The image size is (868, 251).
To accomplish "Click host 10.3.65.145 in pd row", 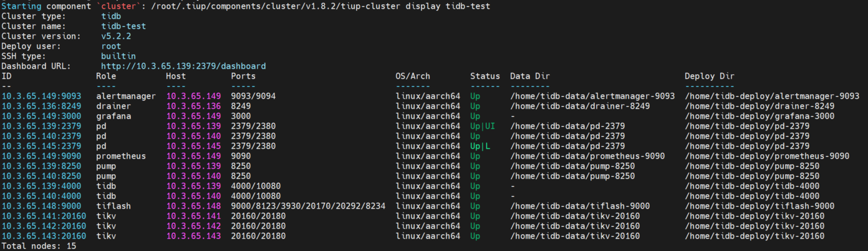I will coord(193,146).
